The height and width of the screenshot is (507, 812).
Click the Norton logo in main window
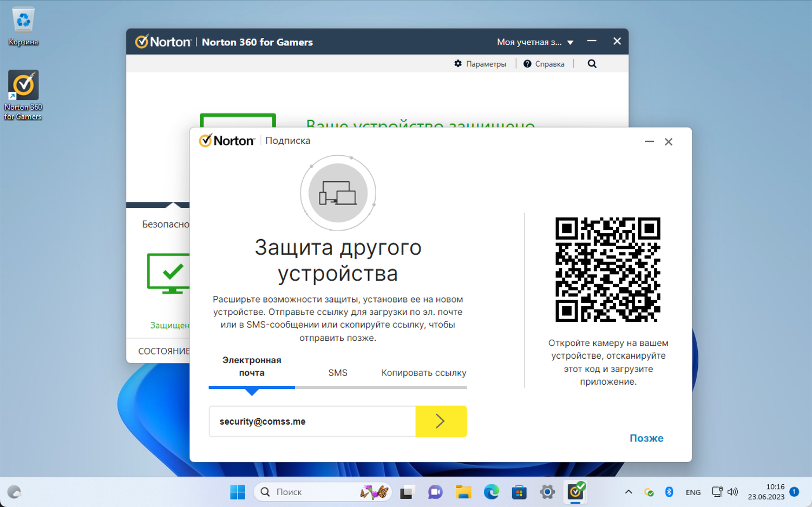click(x=163, y=42)
